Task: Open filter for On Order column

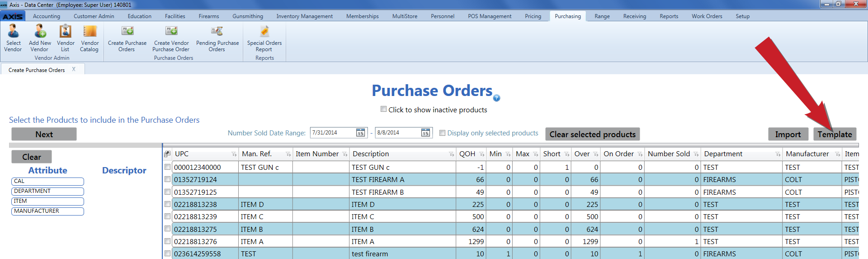Action: [640, 154]
